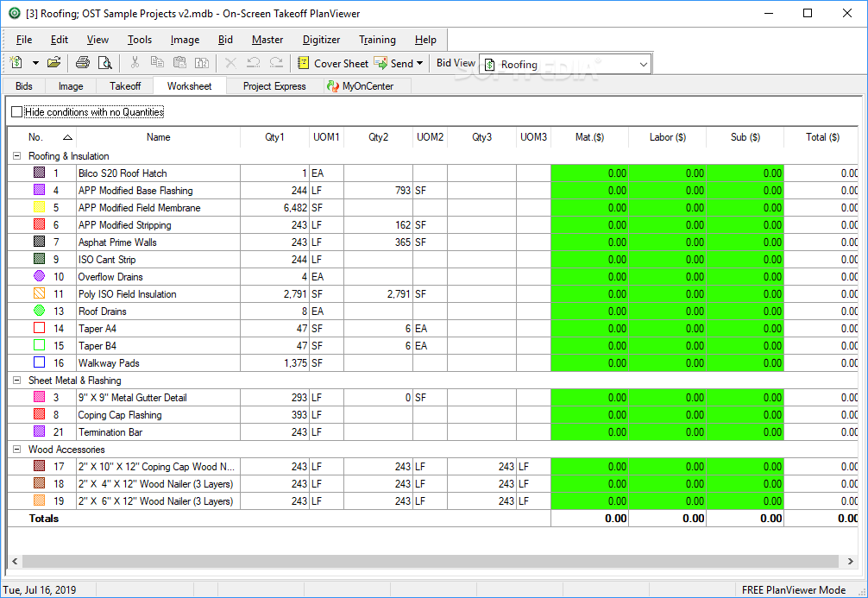This screenshot has width=868, height=598.
Task: Open the MyOnCenter tab
Action: (x=368, y=85)
